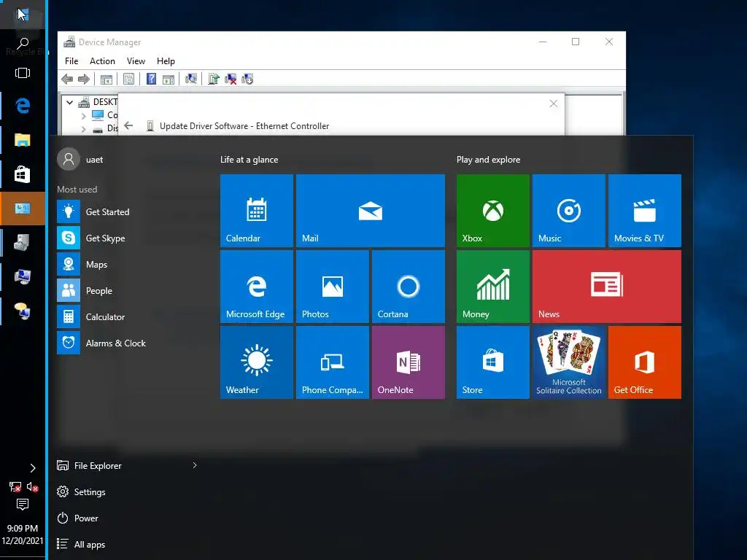The image size is (747, 560).
Task: Collapse the DESKTOP root node in device tree
Action: click(x=69, y=102)
